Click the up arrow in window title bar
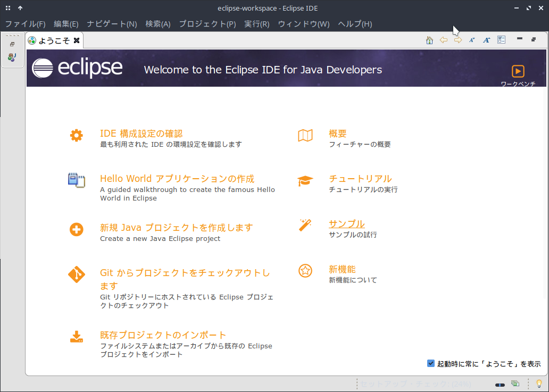 [x=20, y=7]
